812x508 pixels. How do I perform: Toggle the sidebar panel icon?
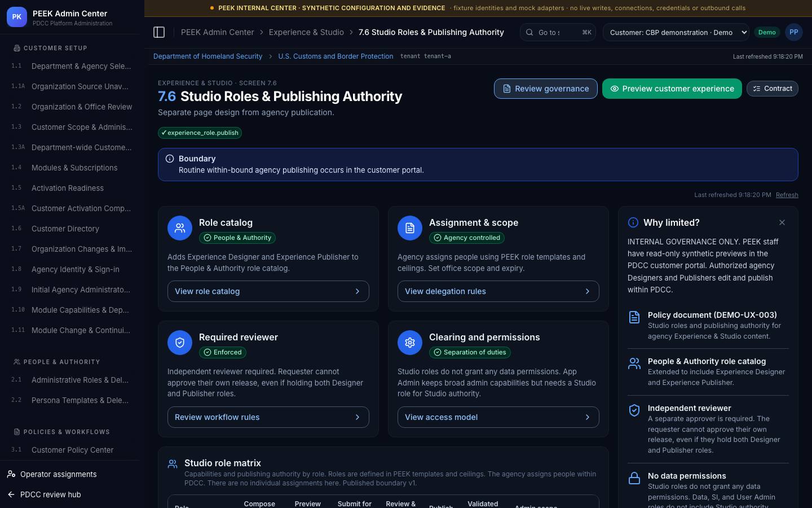[x=159, y=32]
